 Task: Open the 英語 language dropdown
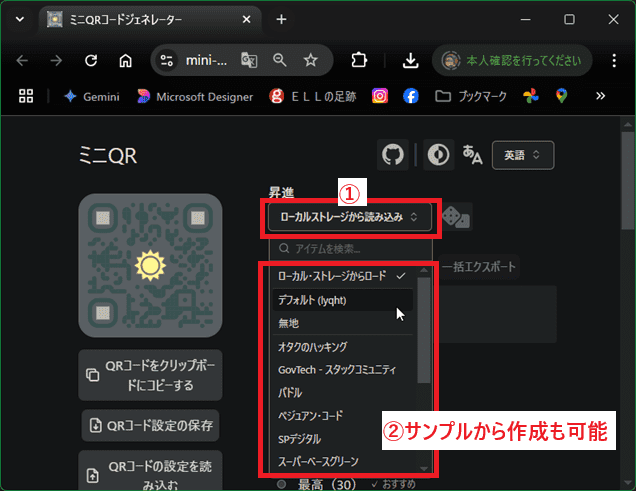pos(522,155)
